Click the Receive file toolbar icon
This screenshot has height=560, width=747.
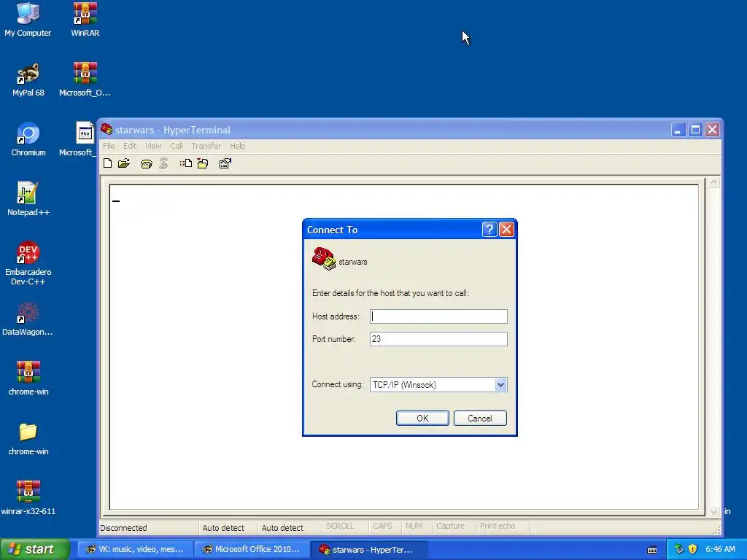click(x=203, y=164)
